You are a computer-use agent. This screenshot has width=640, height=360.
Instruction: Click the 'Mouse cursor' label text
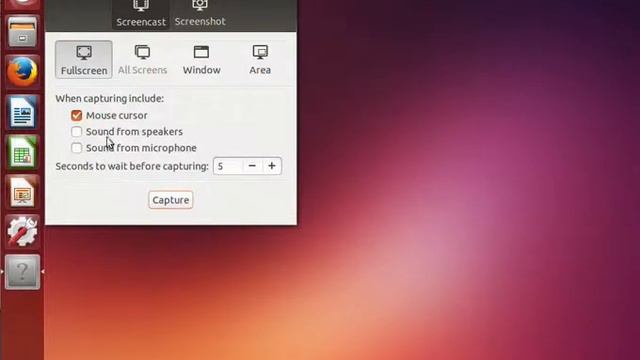tap(117, 116)
